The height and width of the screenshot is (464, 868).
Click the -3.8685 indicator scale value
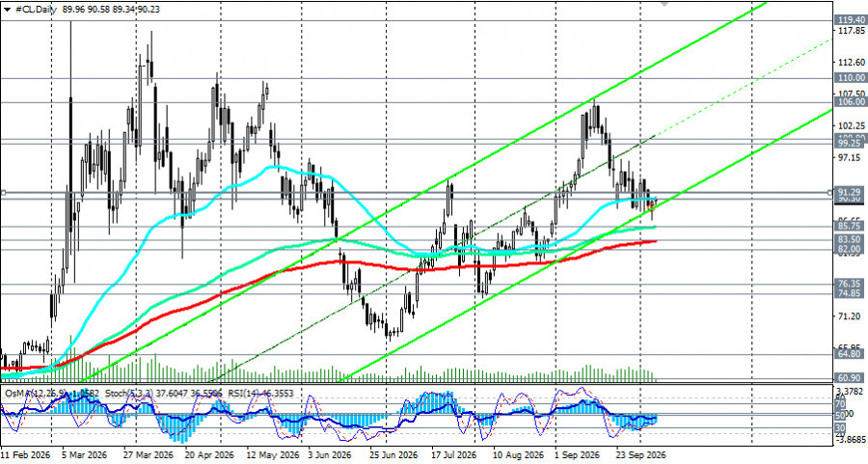(x=851, y=439)
